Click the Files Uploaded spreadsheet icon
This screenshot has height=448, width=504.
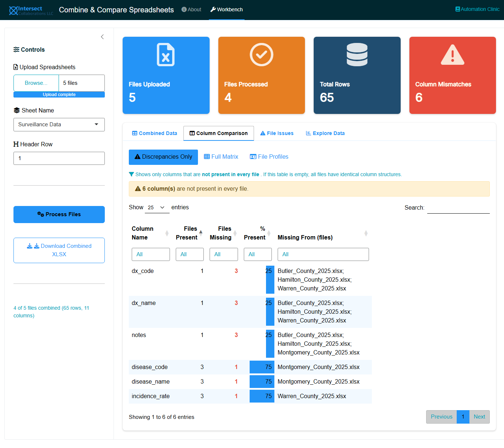click(166, 55)
